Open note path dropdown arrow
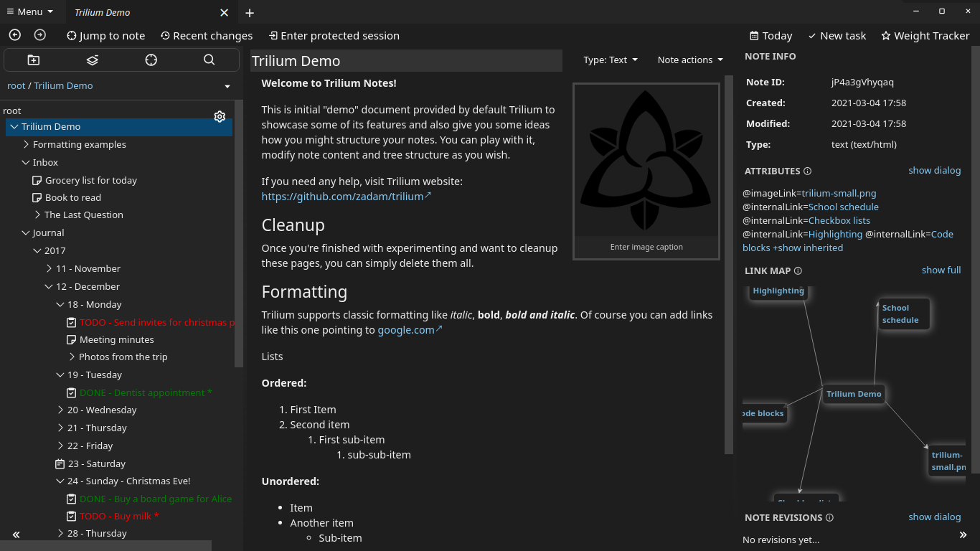The image size is (980, 551). click(227, 86)
